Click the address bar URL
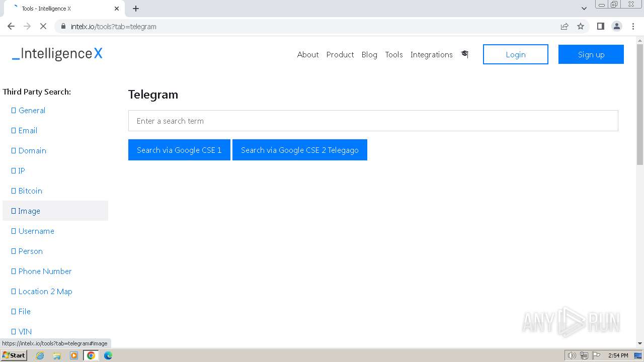 pos(114,26)
